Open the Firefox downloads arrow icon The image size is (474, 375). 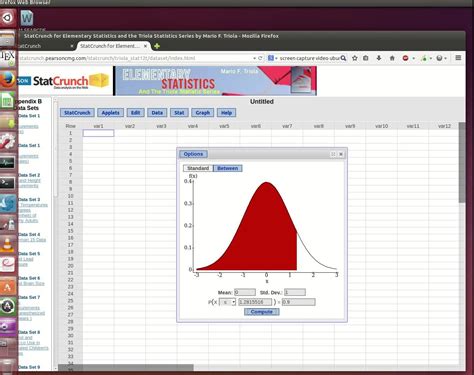coord(379,58)
